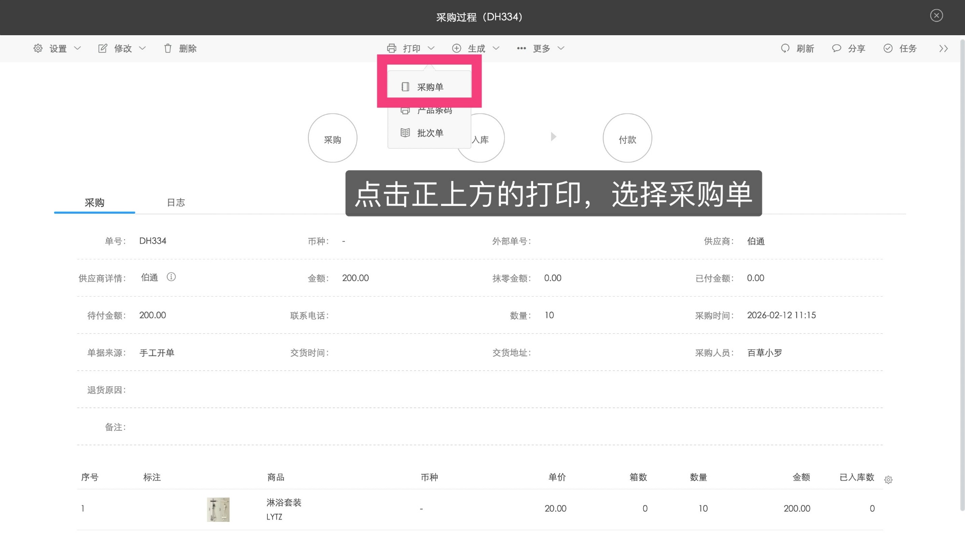Viewport: 965px width, 560px height.
Task: Click the info icon beside supplier 伯通
Action: [172, 277]
